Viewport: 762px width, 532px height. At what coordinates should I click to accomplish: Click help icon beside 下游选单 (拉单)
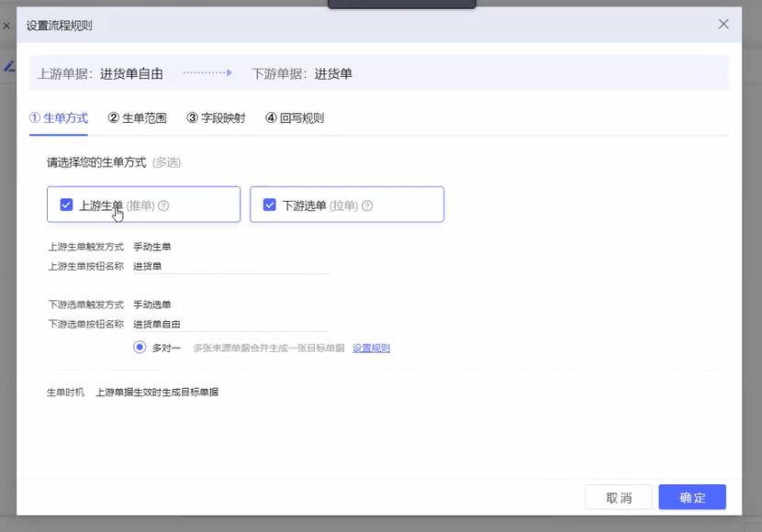pyautogui.click(x=367, y=205)
